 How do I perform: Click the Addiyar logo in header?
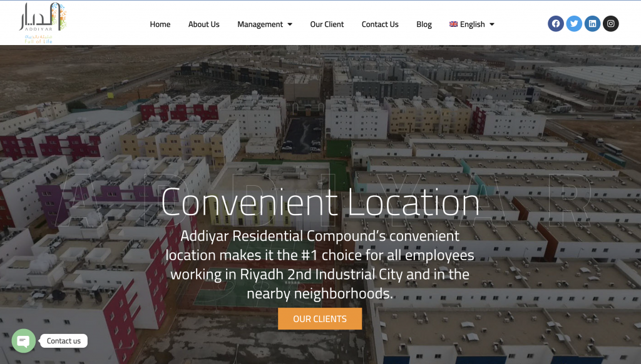pos(43,23)
